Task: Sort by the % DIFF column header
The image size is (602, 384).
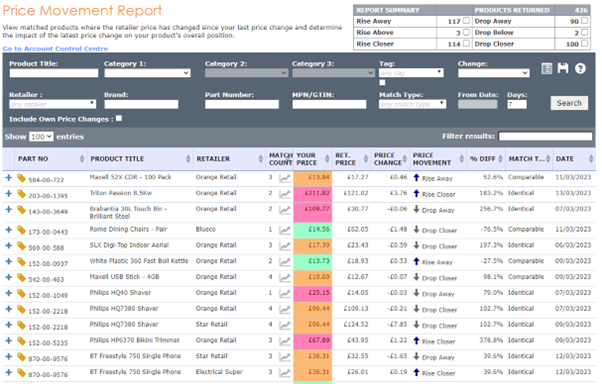Action: pos(486,159)
